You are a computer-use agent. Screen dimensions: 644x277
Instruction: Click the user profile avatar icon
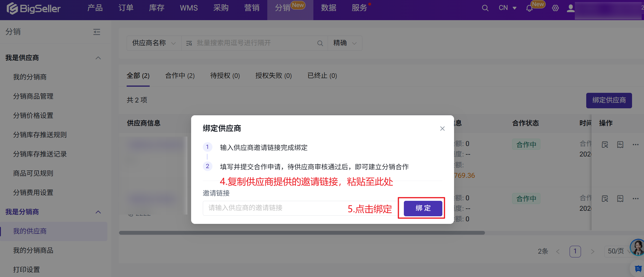[570, 8]
